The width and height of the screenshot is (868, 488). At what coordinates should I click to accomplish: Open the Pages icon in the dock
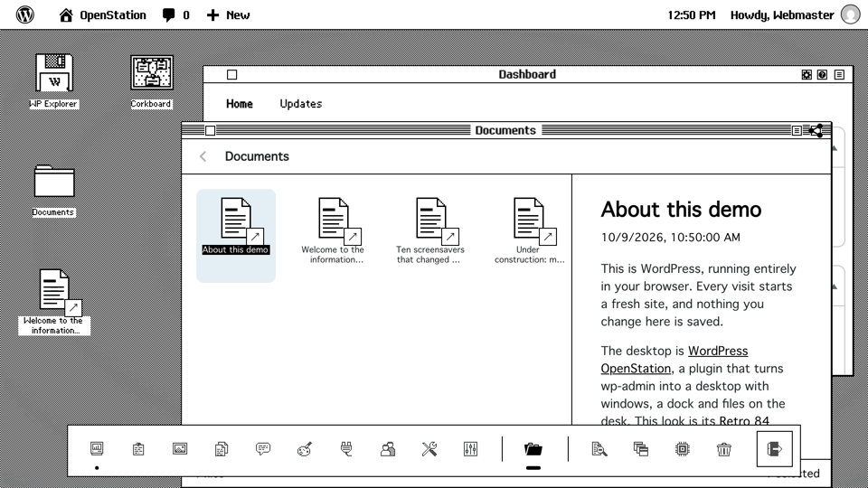pos(222,449)
